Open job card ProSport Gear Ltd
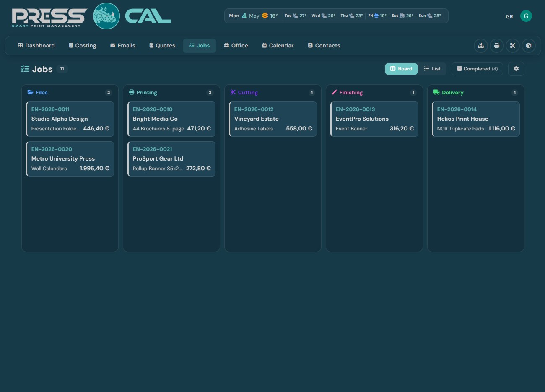The width and height of the screenshot is (545, 392). click(x=171, y=159)
